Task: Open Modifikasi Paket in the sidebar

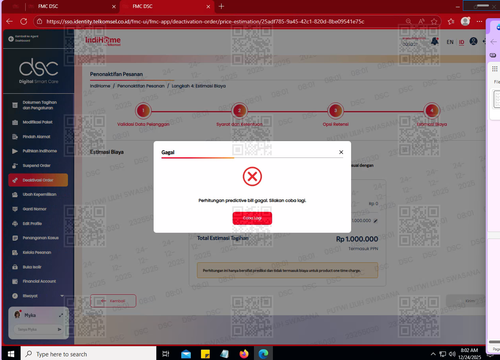Action: pyautogui.click(x=37, y=122)
